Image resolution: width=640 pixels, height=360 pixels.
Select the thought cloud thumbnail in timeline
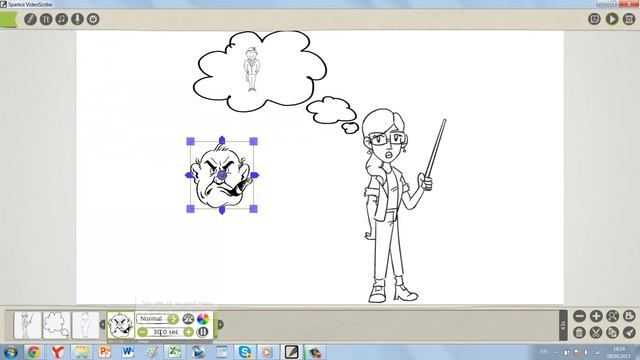tap(57, 325)
